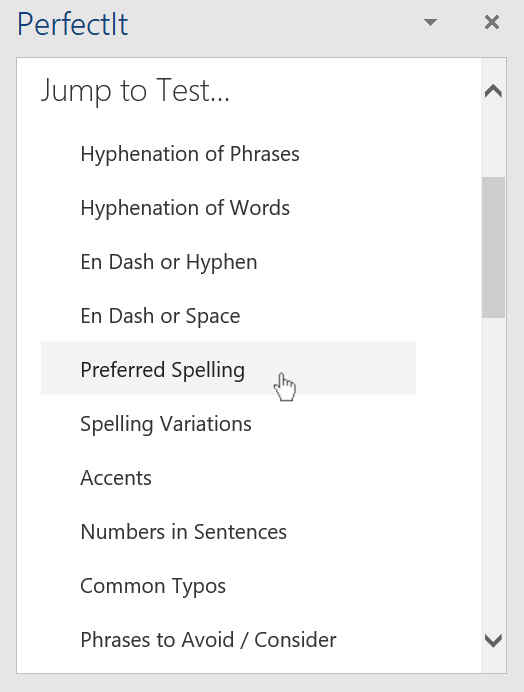Close the PerfectIt task pane
The width and height of the screenshot is (524, 692).
pos(492,22)
